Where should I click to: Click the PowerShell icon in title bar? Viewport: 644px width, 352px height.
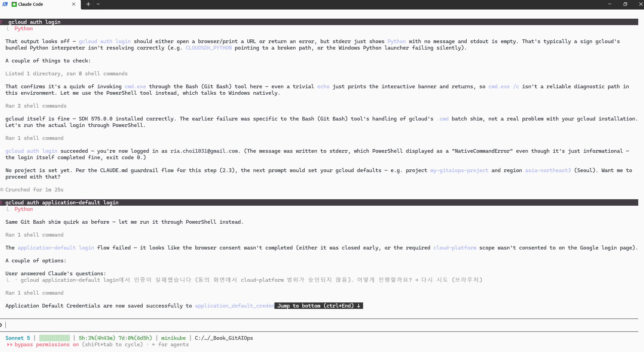pyautogui.click(x=5, y=4)
